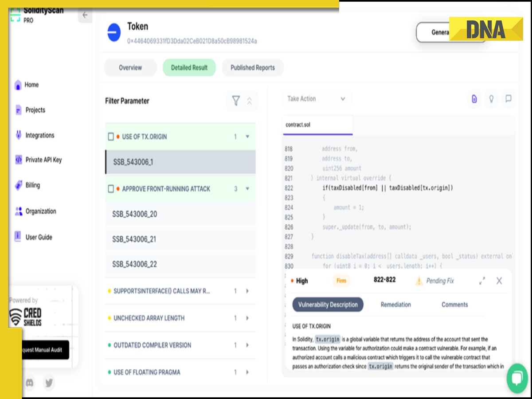The height and width of the screenshot is (399, 532).
Task: Open the Remediation tab in the popup
Action: (x=396, y=305)
